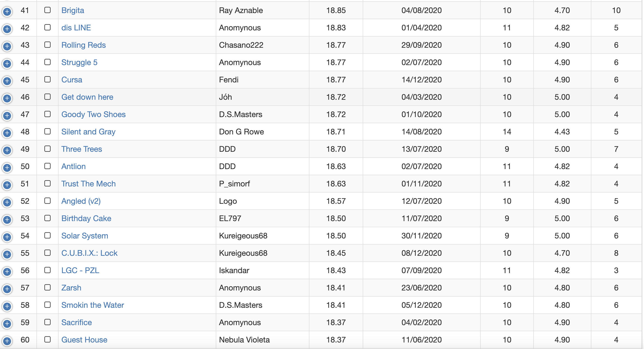Open the C.U.B.I.X.: Lock link
Image resolution: width=644 pixels, height=349 pixels.
pos(89,253)
